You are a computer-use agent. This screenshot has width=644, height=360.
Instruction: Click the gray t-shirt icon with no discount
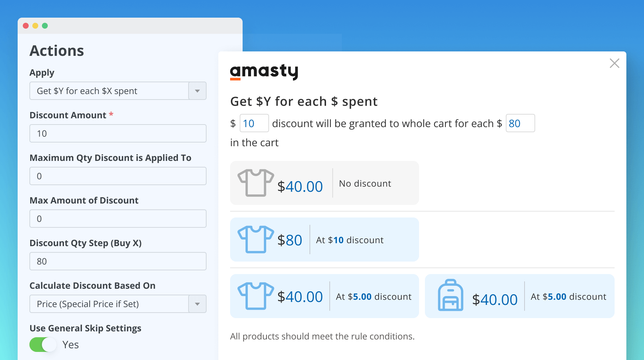[x=255, y=183]
